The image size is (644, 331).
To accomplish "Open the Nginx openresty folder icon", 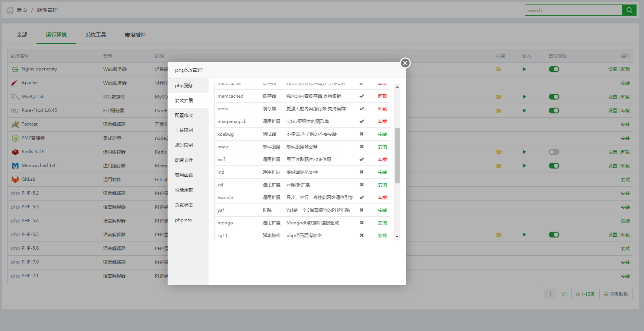I will click(x=499, y=69).
